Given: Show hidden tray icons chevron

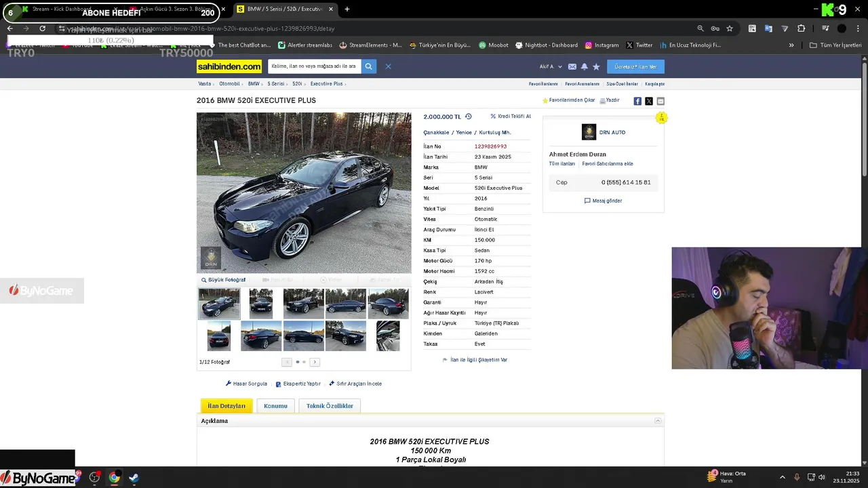Looking at the screenshot, I should [x=782, y=477].
